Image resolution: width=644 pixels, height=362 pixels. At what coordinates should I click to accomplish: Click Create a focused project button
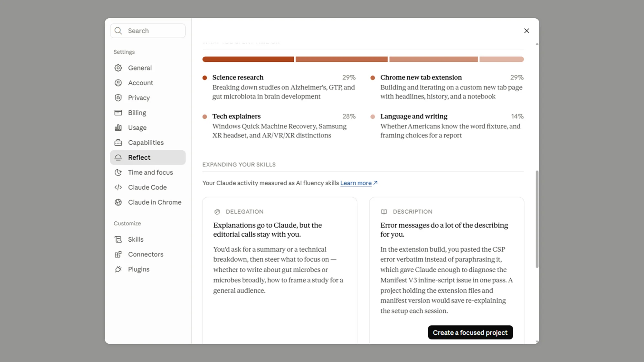[x=470, y=332]
